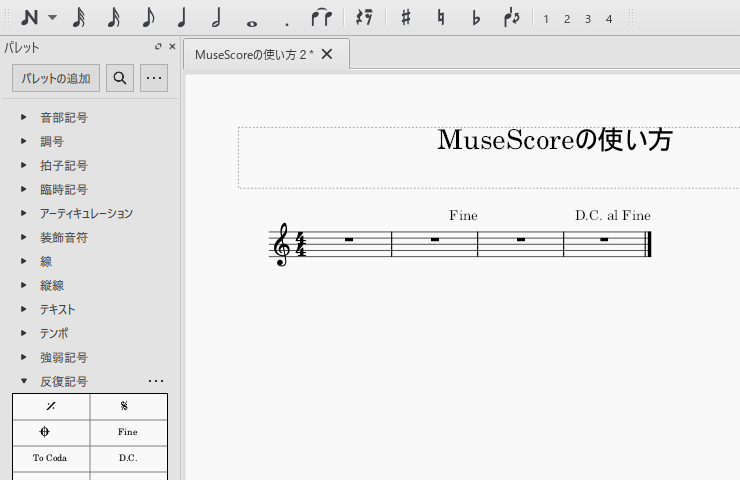Expand the テンポ palette
740x480 pixels.
pyautogui.click(x=24, y=333)
